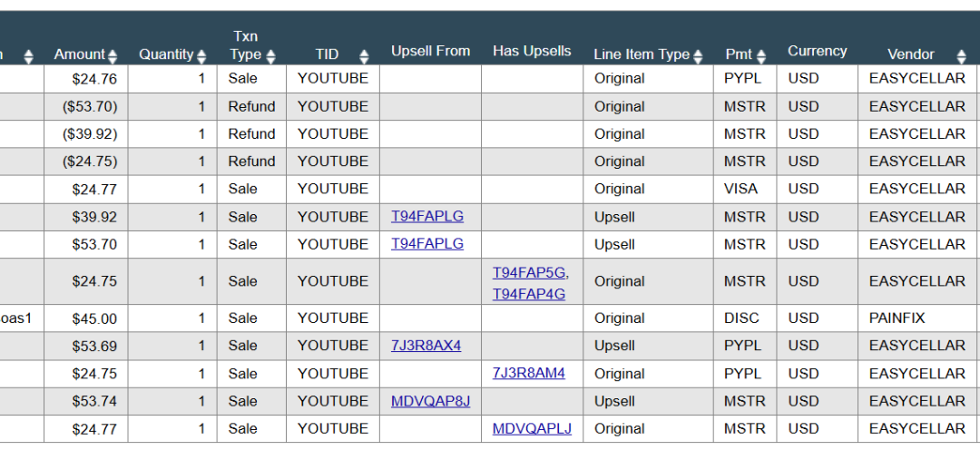The image size is (980, 460).
Task: Click the Has Upsells column header
Action: point(532,51)
